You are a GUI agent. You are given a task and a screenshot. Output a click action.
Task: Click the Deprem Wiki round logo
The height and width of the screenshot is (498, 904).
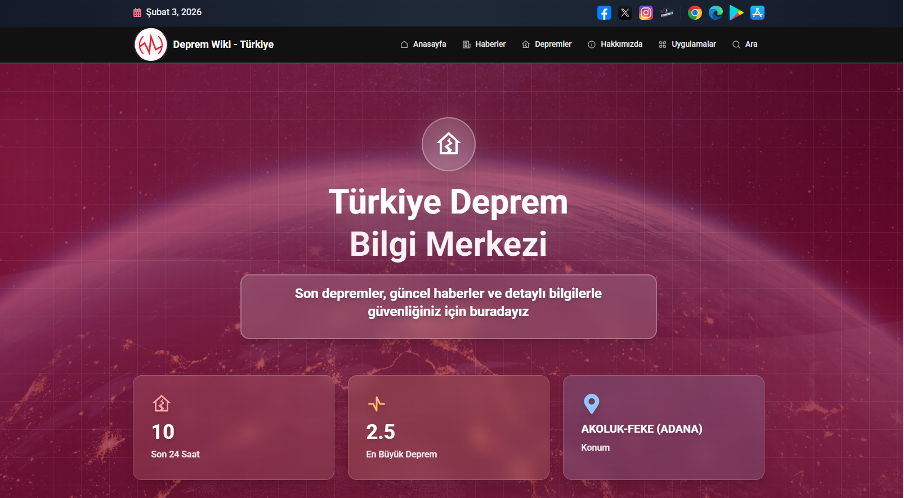(x=150, y=44)
